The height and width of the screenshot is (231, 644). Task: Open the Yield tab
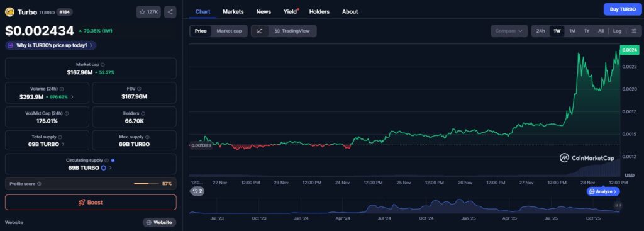coord(290,11)
